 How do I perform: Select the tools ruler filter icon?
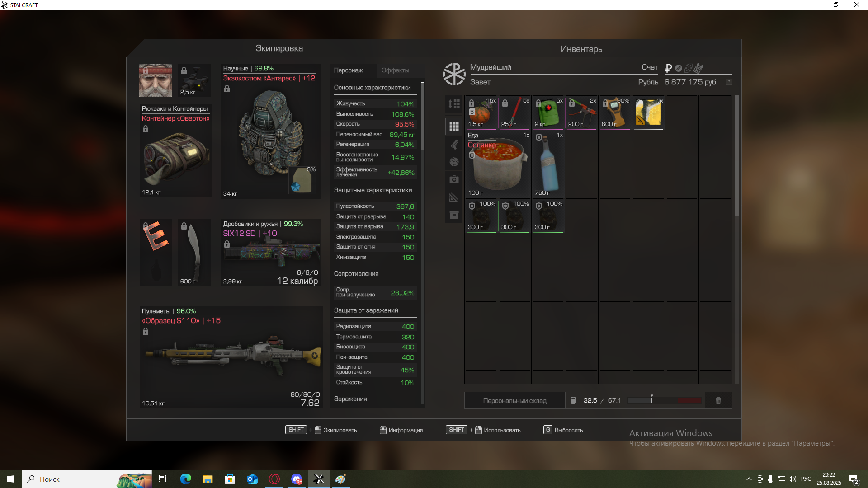pos(454,197)
